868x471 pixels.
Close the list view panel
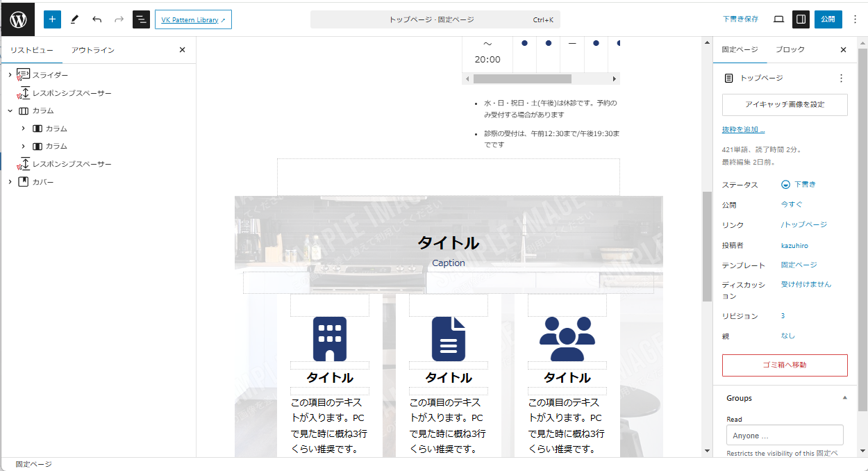click(x=183, y=50)
